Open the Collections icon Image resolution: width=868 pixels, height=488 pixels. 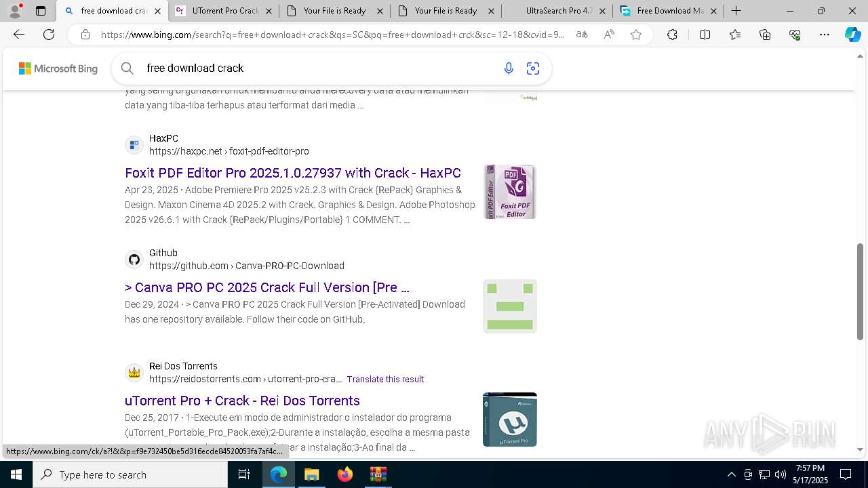click(x=765, y=35)
